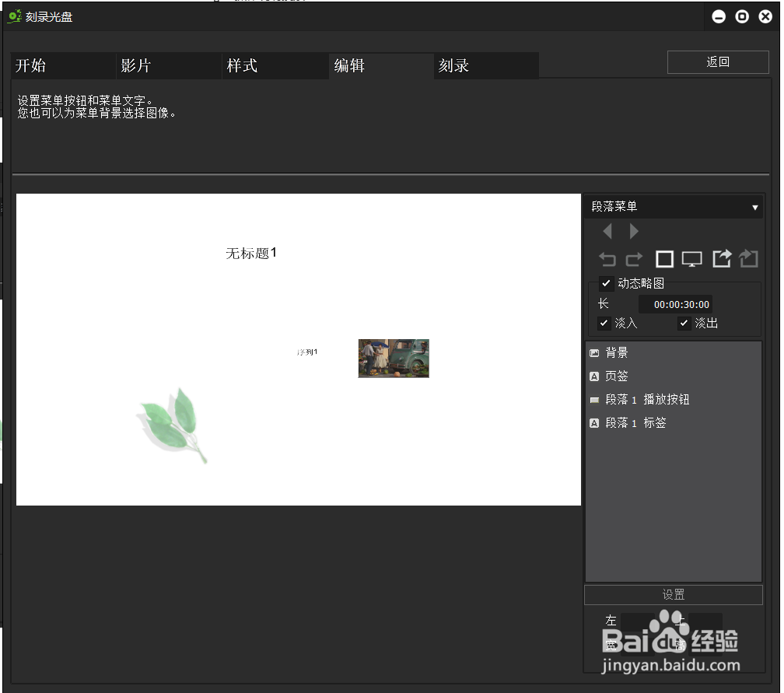This screenshot has height=693, width=784.
Task: Click the right navigation arrow above the toolbar
Action: click(x=632, y=231)
